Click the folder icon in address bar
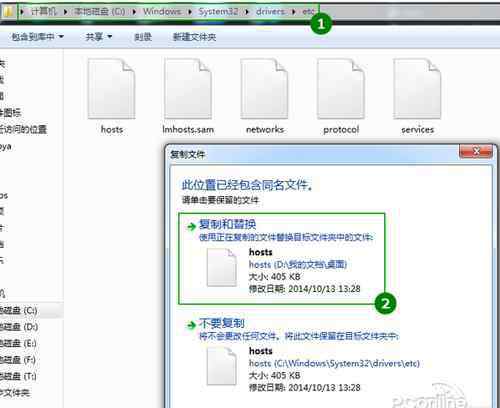Viewport: 500px width, 408px height. tap(8, 12)
